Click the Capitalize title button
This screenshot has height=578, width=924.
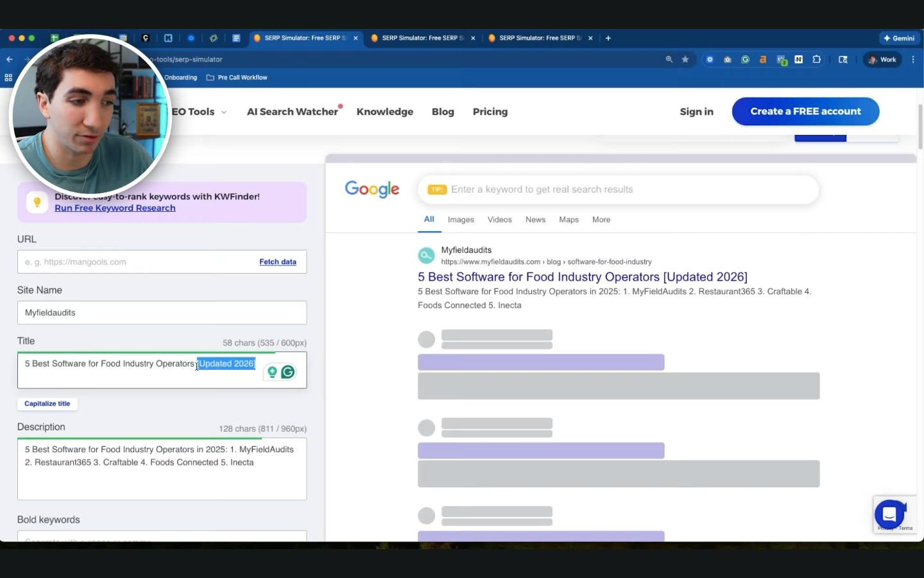[x=47, y=404]
